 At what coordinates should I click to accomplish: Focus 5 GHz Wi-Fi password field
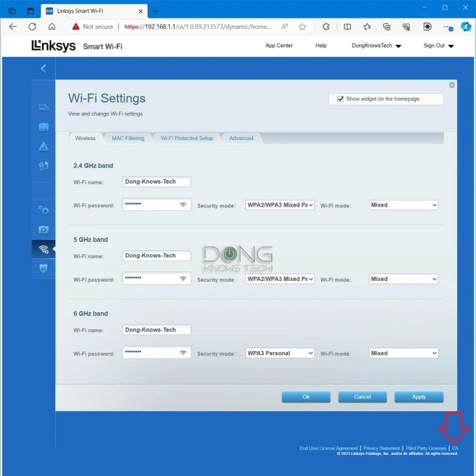click(x=156, y=278)
